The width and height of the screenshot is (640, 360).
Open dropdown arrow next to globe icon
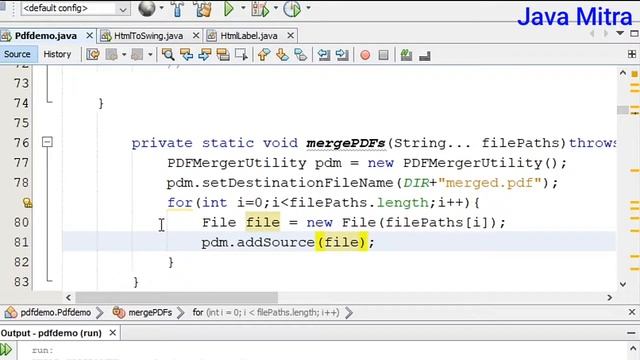161,8
